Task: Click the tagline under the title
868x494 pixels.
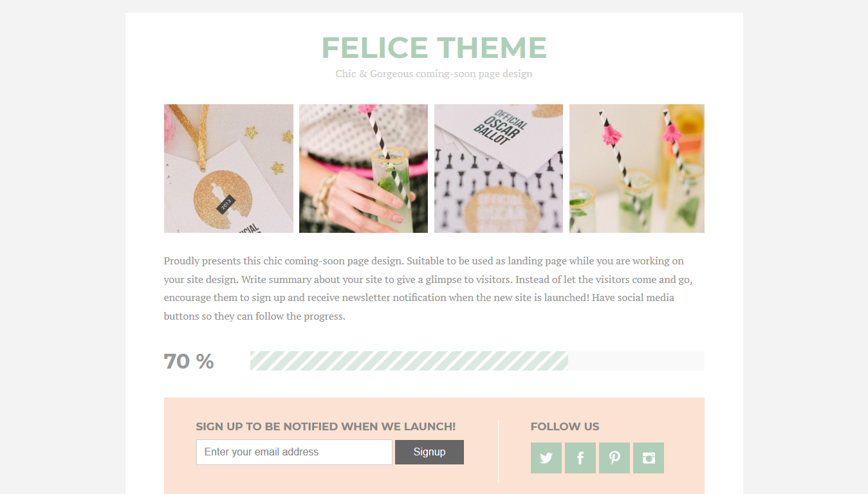Action: click(x=434, y=74)
